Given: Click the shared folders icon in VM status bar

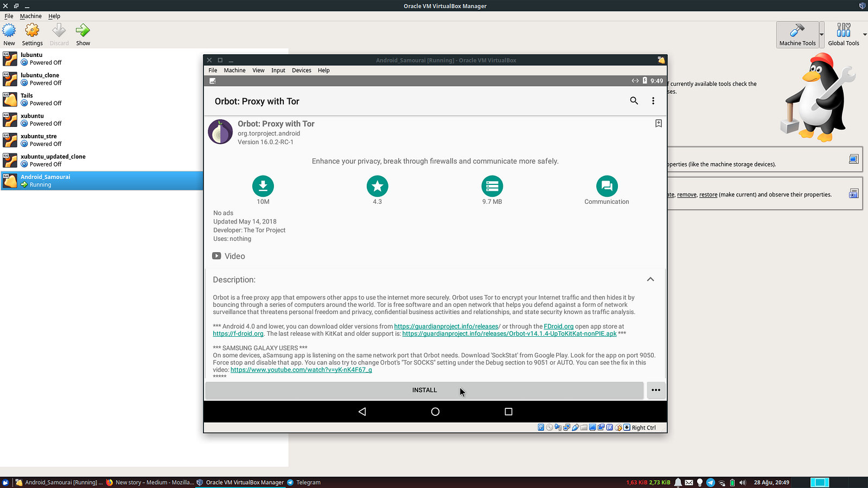Looking at the screenshot, I should [x=584, y=427].
